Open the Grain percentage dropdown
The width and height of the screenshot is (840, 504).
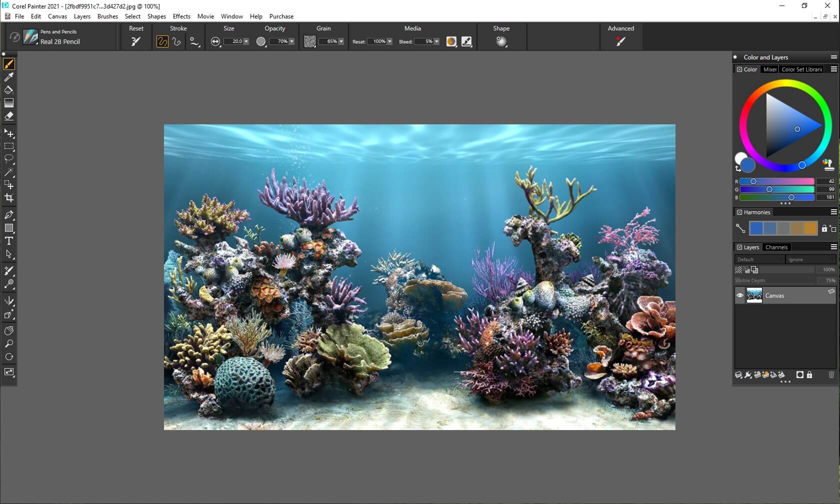click(341, 41)
